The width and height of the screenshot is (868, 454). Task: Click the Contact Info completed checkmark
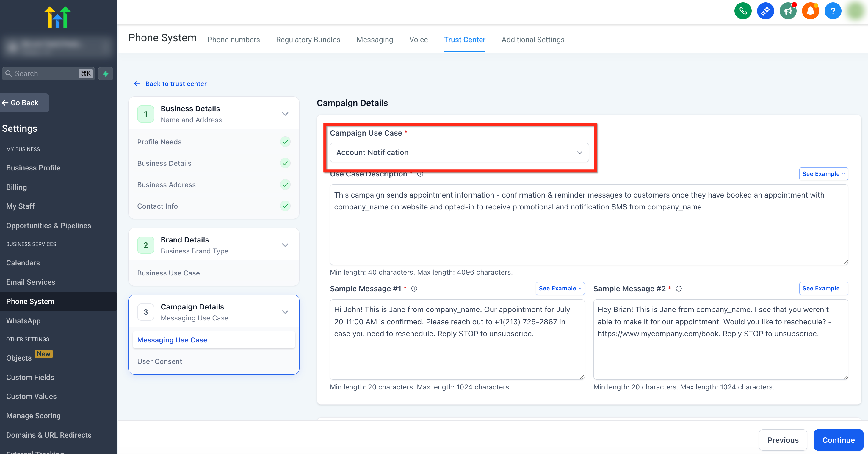pyautogui.click(x=285, y=206)
